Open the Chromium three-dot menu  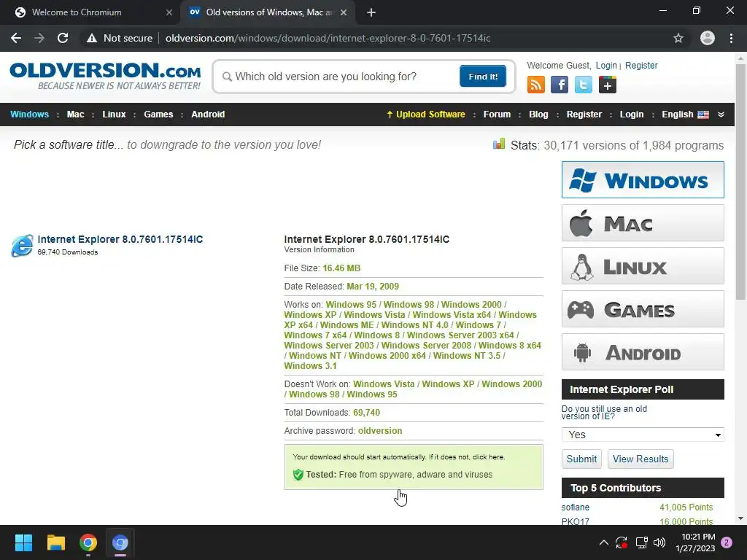coord(731,38)
